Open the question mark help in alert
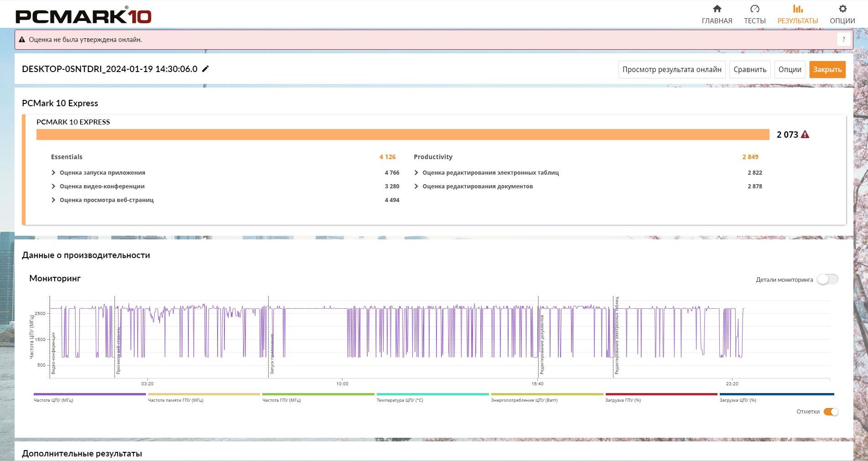This screenshot has width=868, height=461. 843,39
